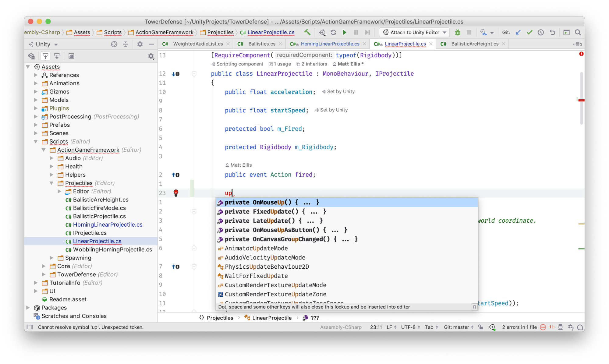Screen dimensions: 609x364
Task: Click the Stop square icon
Action: [469, 32]
